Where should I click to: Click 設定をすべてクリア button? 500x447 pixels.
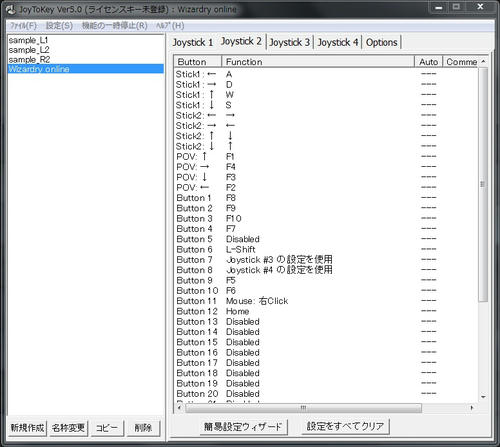tap(345, 426)
